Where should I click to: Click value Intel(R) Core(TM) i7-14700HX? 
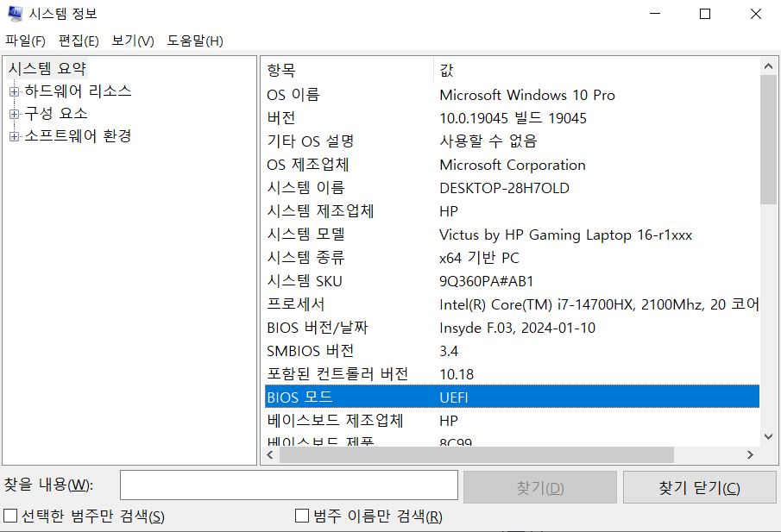click(x=537, y=304)
